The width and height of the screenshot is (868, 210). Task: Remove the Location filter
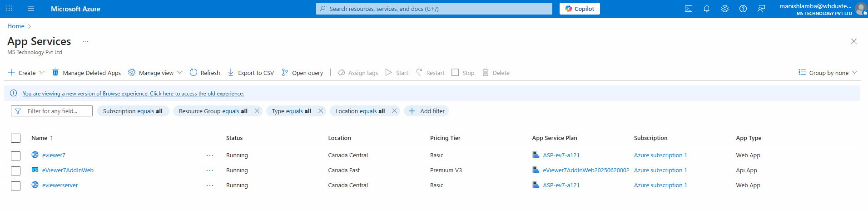394,110
